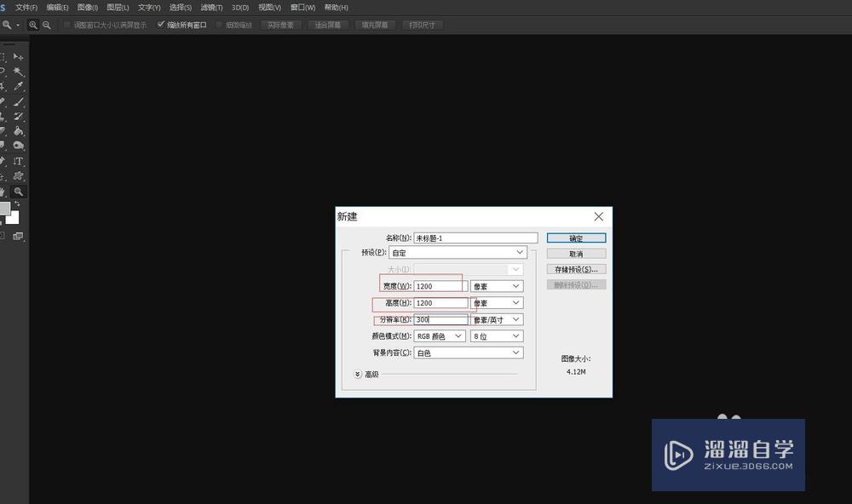Open the 编辑(E) menu

click(x=58, y=8)
